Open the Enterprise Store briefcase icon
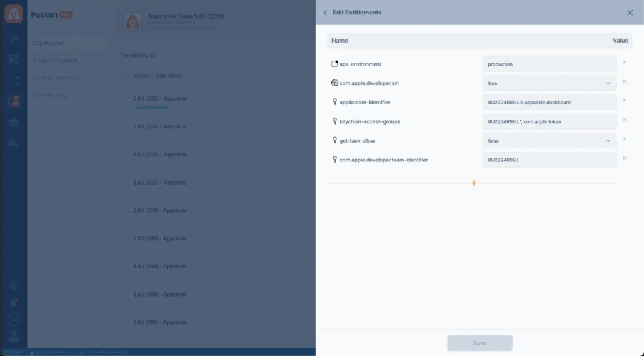This screenshot has height=356, width=644. (14, 121)
